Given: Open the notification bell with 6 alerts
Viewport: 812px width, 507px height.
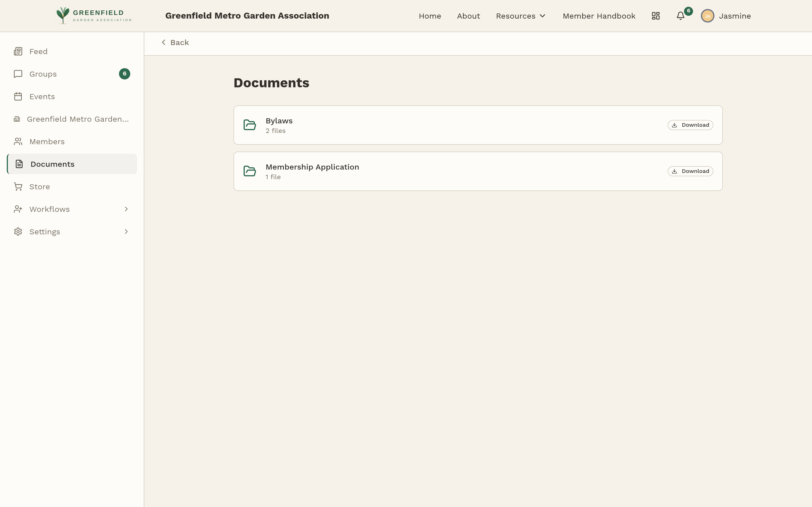Looking at the screenshot, I should [680, 16].
